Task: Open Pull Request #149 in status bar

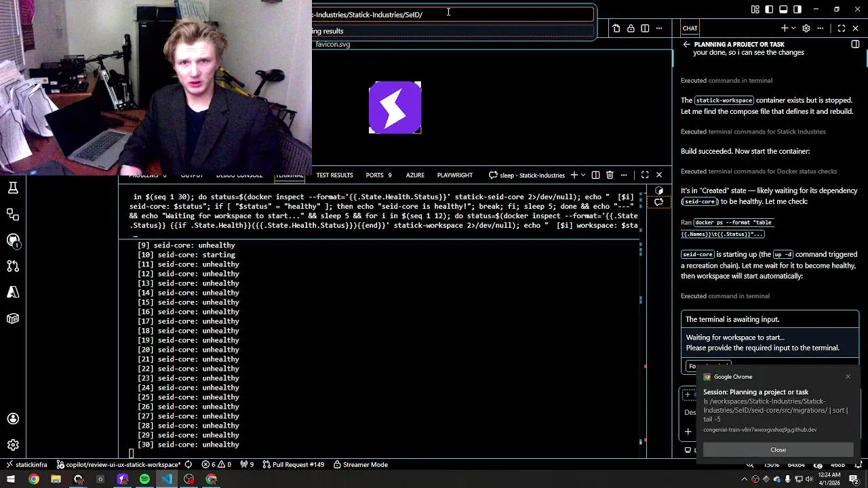Action: [293, 465]
